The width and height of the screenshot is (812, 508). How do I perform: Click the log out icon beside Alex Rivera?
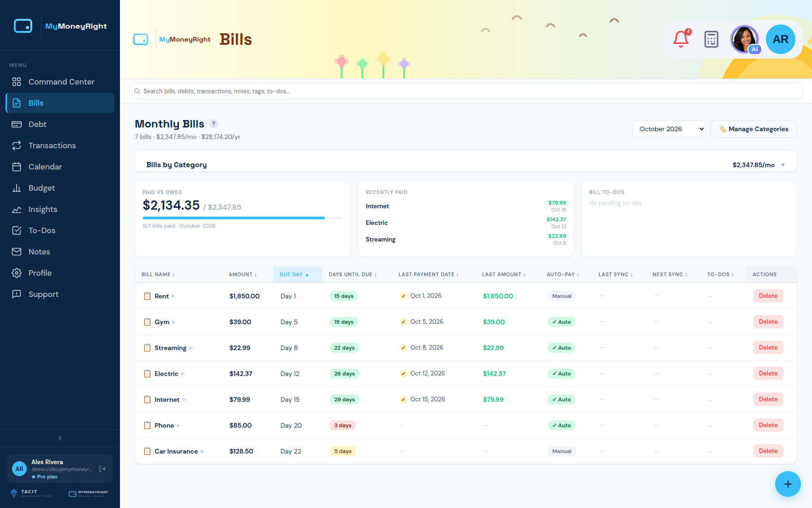tap(102, 469)
